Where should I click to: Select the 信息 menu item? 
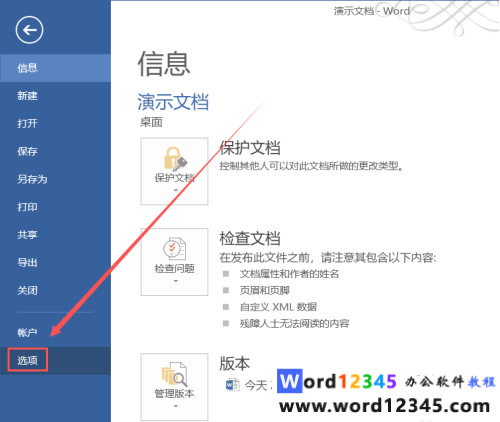[55, 68]
